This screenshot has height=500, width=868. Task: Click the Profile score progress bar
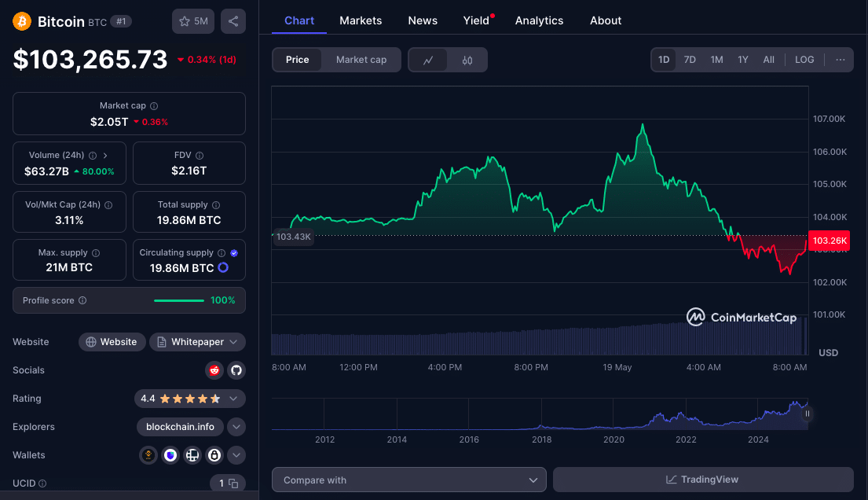(x=179, y=300)
